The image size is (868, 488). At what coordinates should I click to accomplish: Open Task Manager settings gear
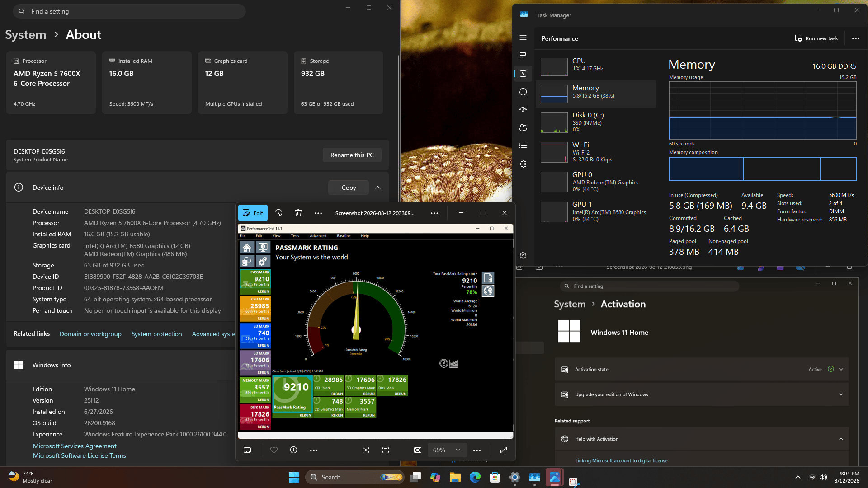[523, 255]
